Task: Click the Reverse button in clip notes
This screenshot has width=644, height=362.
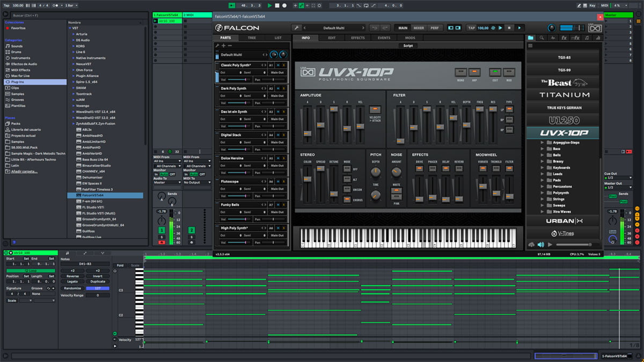Action: 72,276
